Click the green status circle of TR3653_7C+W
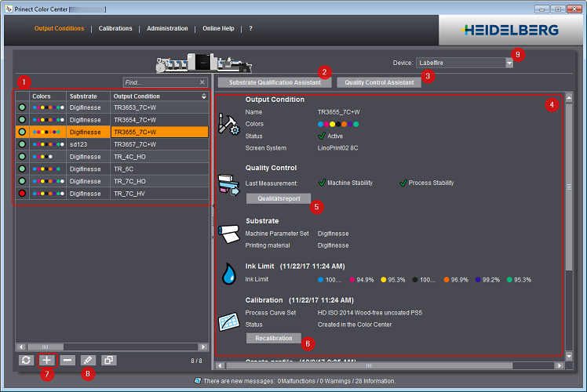This screenshot has width=587, height=392. (x=22, y=107)
